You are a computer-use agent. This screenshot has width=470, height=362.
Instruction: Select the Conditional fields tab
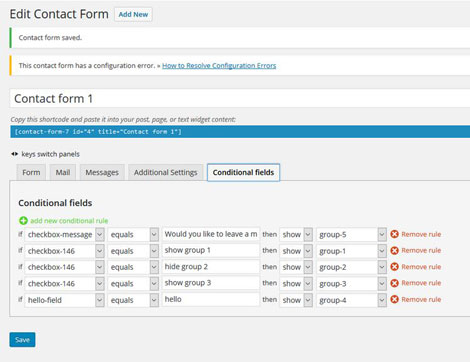coord(243,172)
